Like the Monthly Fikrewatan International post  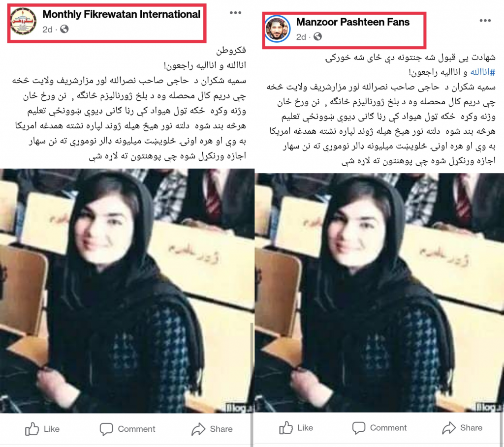coord(42,429)
